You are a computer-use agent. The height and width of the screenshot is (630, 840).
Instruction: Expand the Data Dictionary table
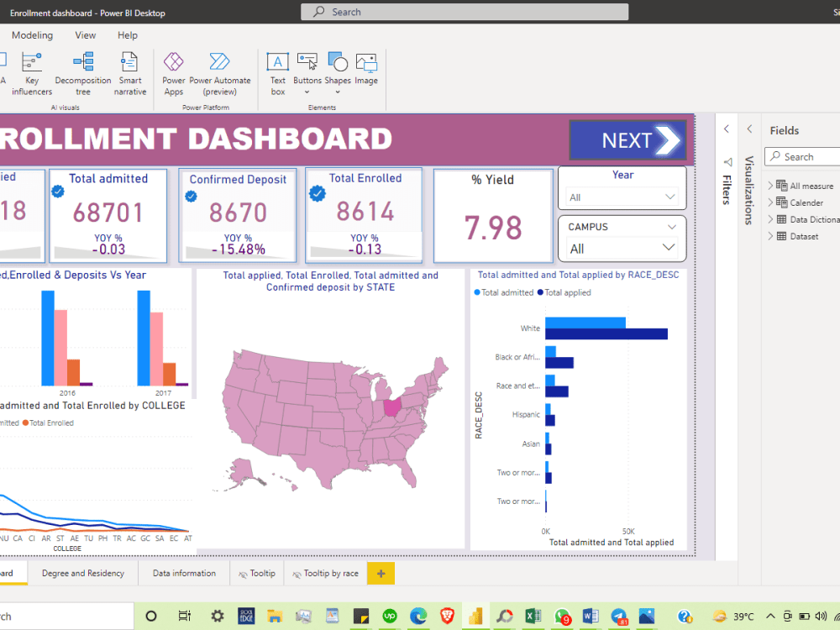click(x=770, y=219)
